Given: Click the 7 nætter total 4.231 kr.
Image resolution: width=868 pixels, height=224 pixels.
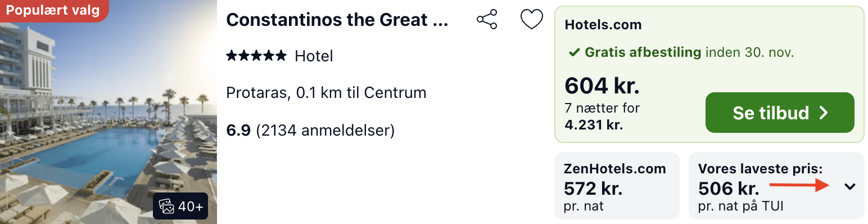Looking at the screenshot, I should (x=602, y=116).
